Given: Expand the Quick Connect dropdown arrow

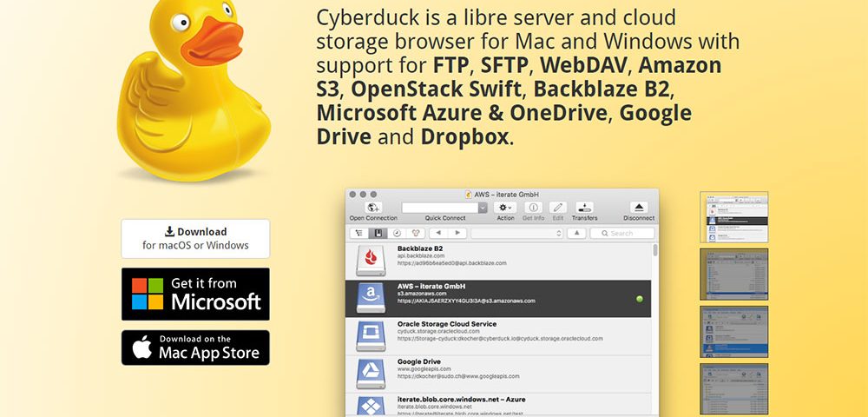Looking at the screenshot, I should 483,208.
